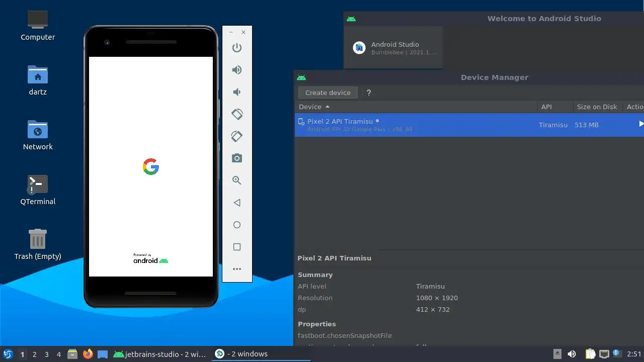644x362 pixels.
Task: Activate the emulator zoom magnifier tool
Action: (237, 180)
